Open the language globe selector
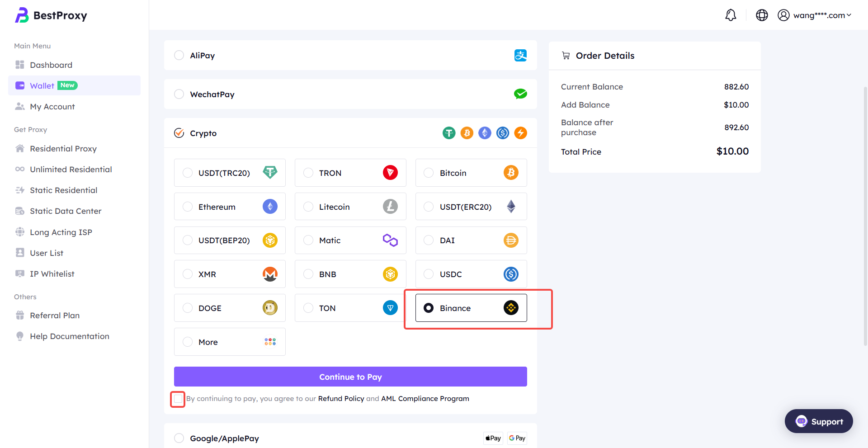Screen dimensions: 868x448 (762, 15)
